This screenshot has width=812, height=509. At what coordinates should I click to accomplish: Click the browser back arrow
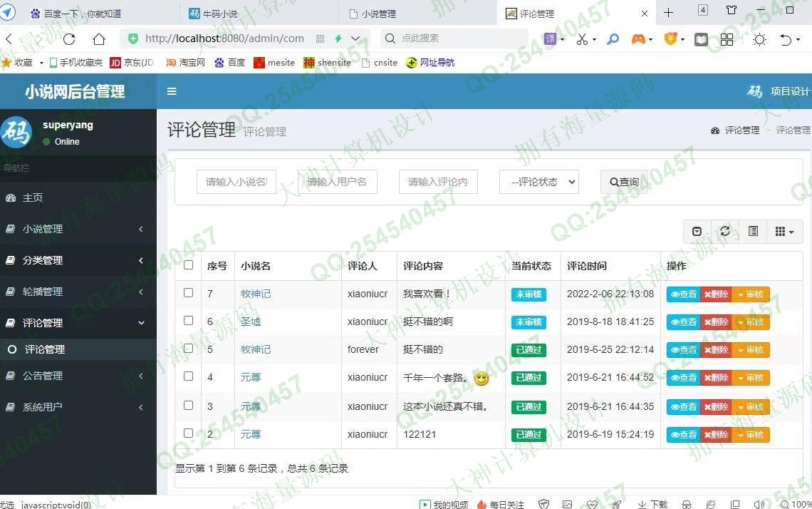(x=9, y=39)
